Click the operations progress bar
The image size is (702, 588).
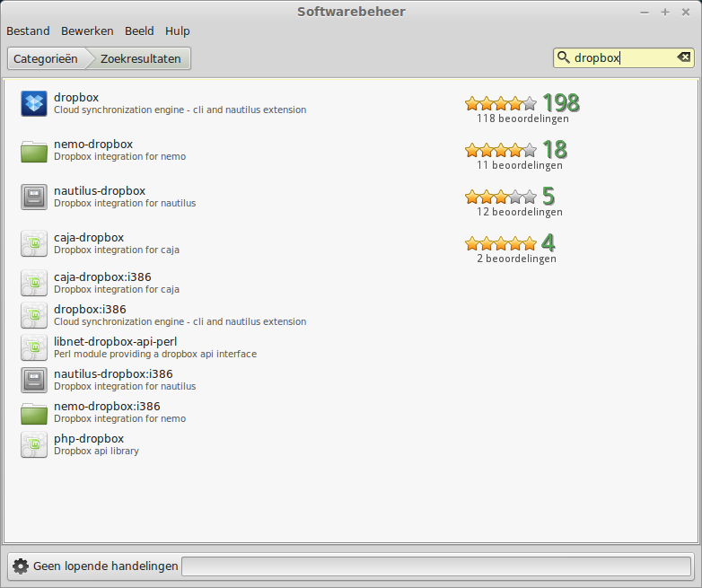click(436, 566)
